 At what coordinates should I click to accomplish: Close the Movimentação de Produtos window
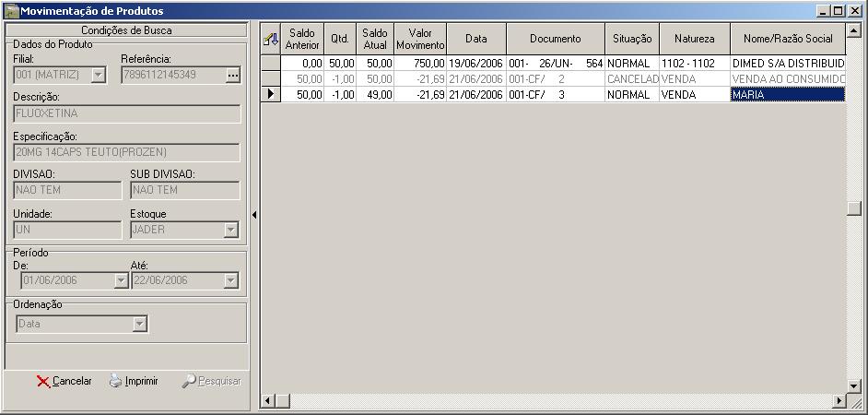pyautogui.click(x=855, y=10)
